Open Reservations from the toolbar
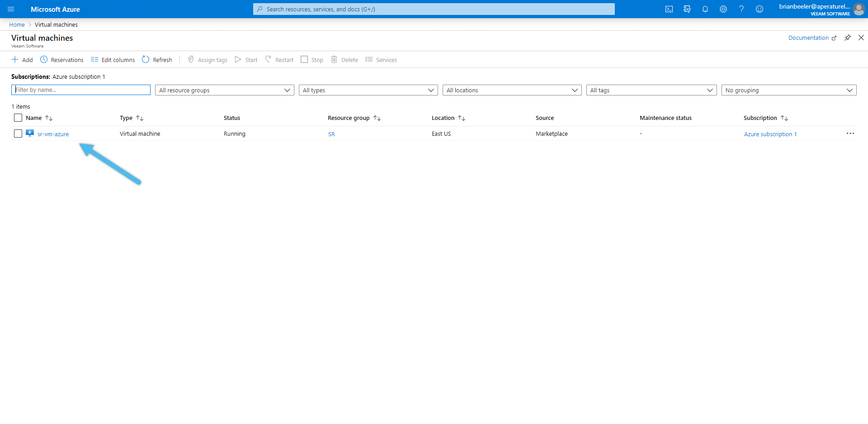This screenshot has height=424, width=868. [62, 60]
